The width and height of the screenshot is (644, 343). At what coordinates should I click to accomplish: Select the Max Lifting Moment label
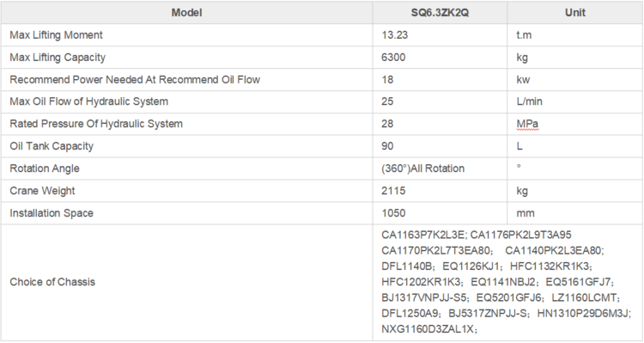pos(57,35)
